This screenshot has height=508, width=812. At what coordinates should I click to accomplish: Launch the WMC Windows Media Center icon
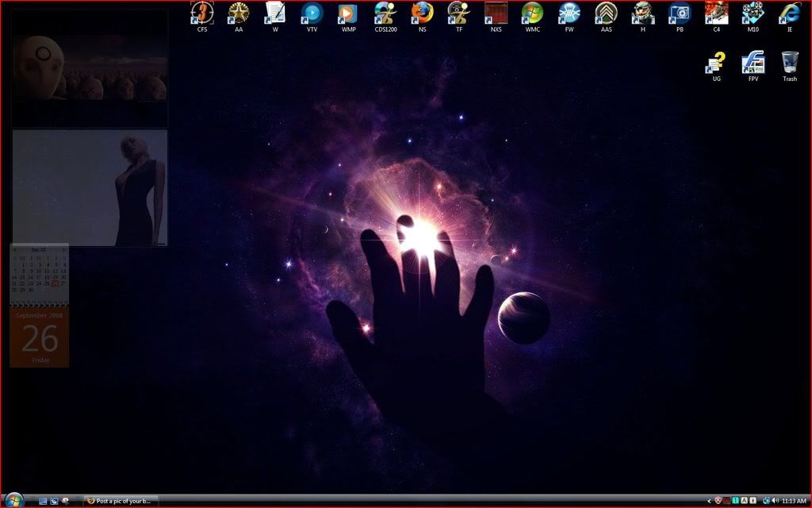[532, 13]
